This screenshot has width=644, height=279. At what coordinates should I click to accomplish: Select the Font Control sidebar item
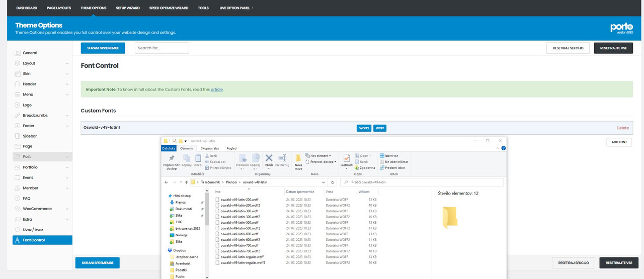pos(42,240)
